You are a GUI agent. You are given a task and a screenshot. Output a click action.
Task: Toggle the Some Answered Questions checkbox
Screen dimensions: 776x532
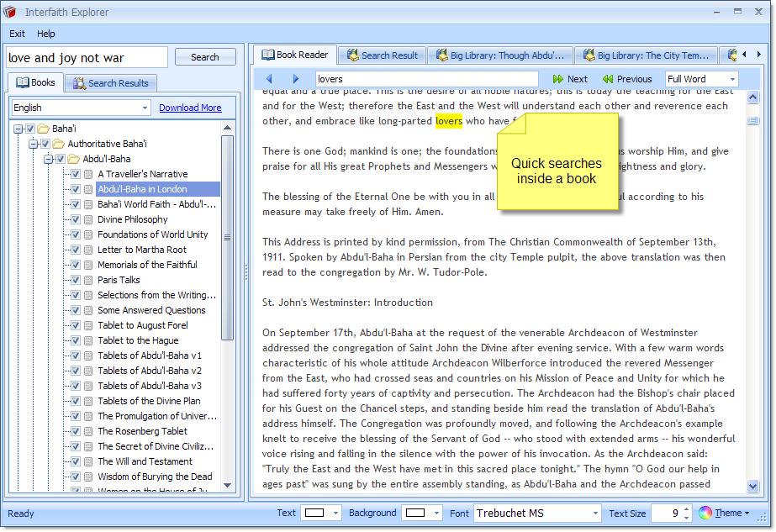[76, 310]
